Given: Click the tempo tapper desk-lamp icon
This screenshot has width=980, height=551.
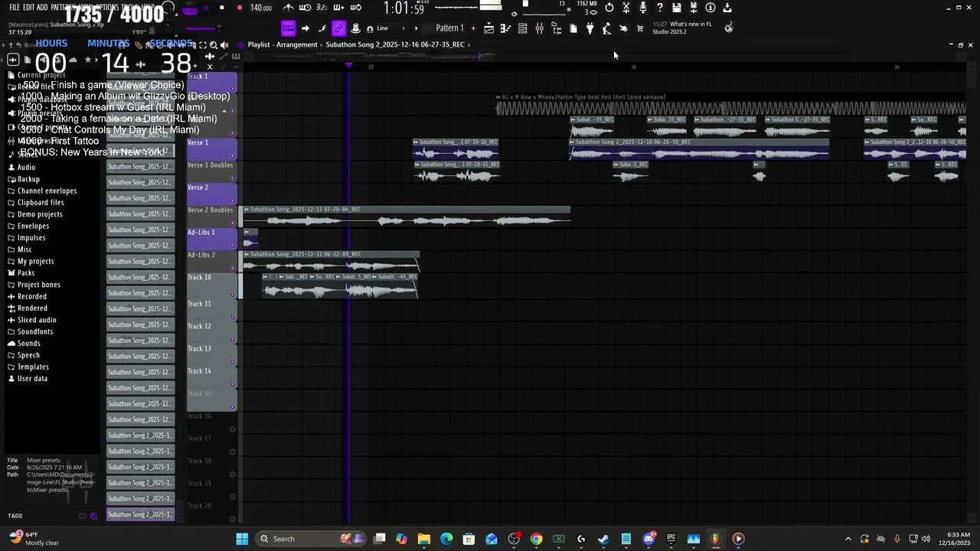Looking at the screenshot, I should [607, 28].
